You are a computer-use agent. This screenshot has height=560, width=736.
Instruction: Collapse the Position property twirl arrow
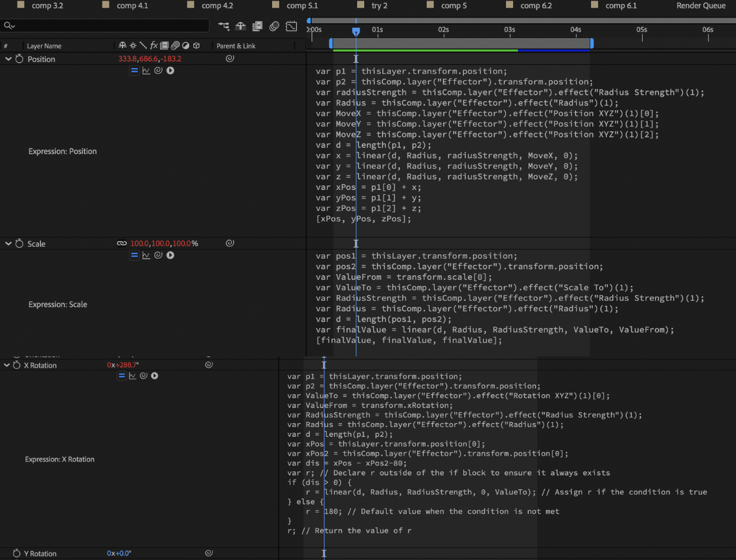[8, 59]
